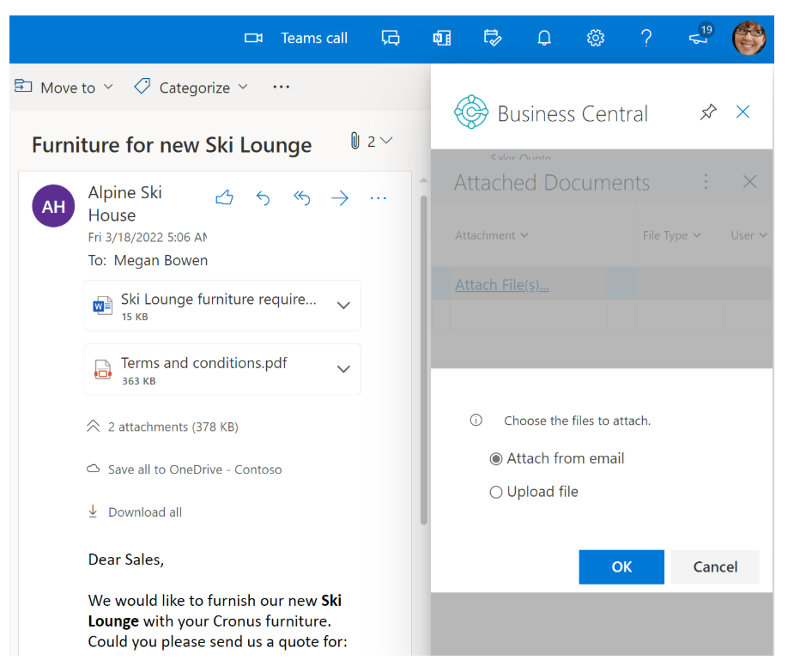Collapse the 2 attachments list

[162, 427]
